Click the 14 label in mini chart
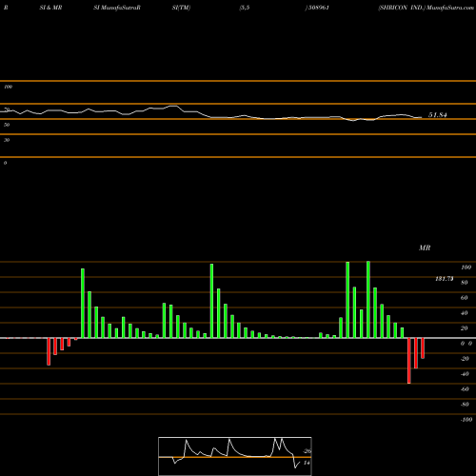476x476 pixels. pyautogui.click(x=307, y=463)
